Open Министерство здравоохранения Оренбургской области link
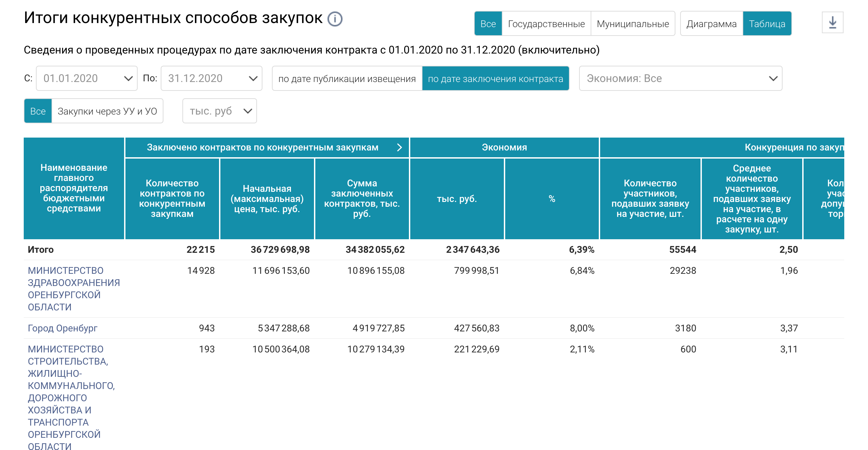This screenshot has height=450, width=868. 74,289
